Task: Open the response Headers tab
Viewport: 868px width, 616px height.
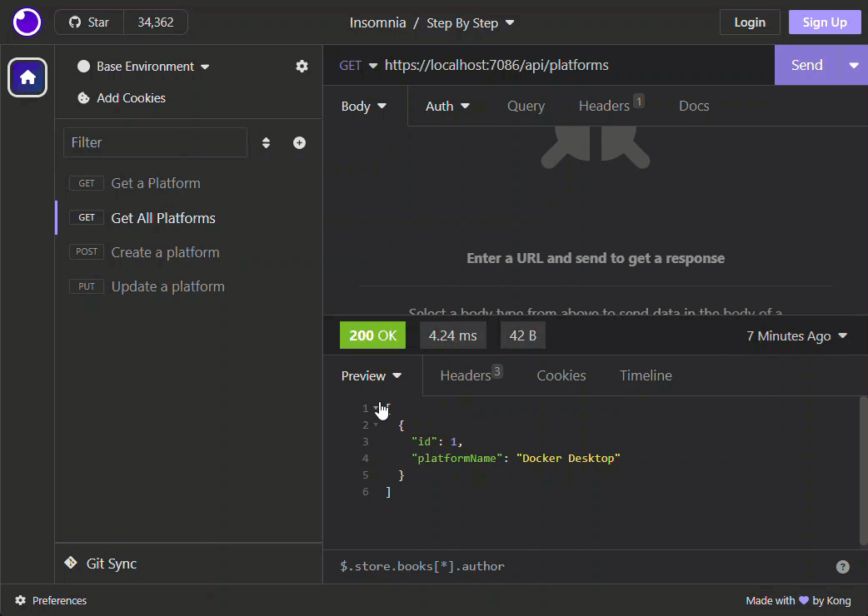Action: click(x=471, y=375)
